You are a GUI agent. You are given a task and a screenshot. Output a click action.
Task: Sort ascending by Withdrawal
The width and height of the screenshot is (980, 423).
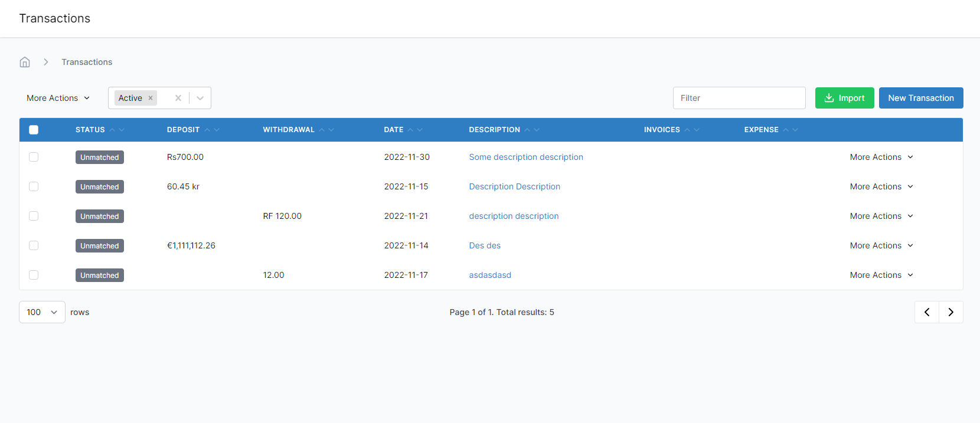point(322,130)
